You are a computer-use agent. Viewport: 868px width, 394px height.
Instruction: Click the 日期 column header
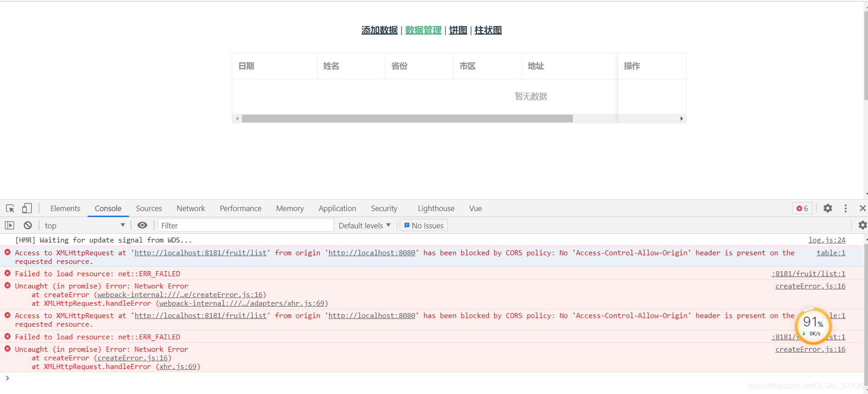(275, 66)
